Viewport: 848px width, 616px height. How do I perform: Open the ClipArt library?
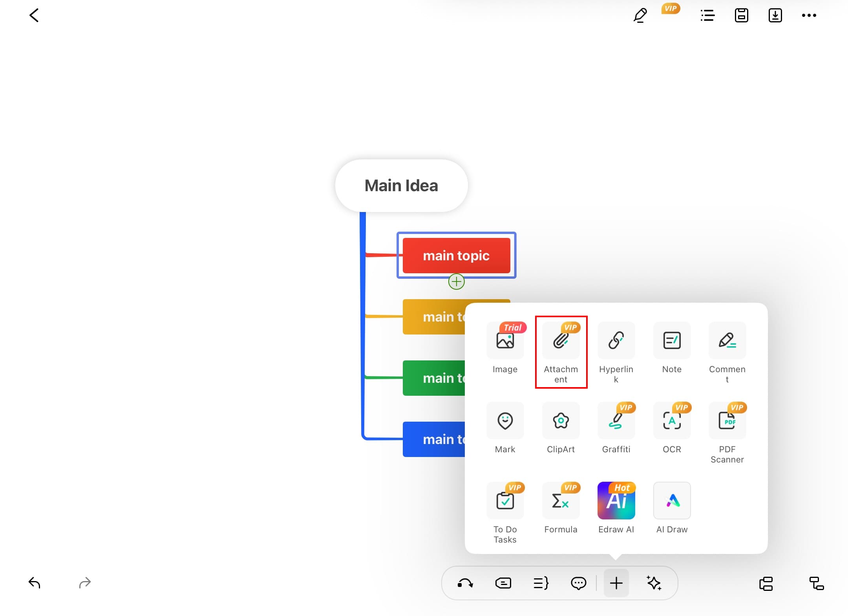click(x=561, y=421)
